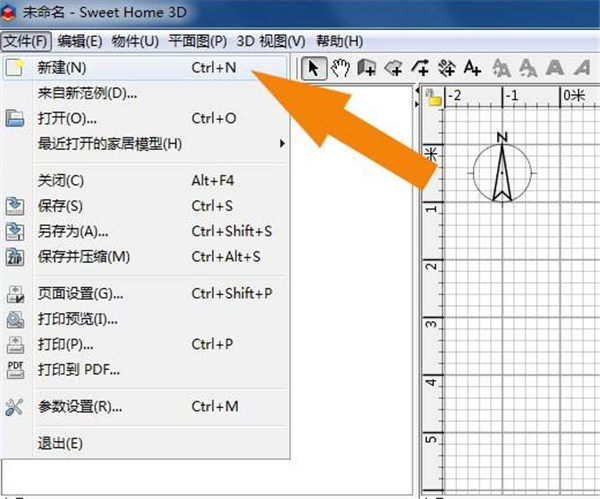Click the -2 mark on horizontal ruler
The width and height of the screenshot is (600, 499).
coord(454,96)
